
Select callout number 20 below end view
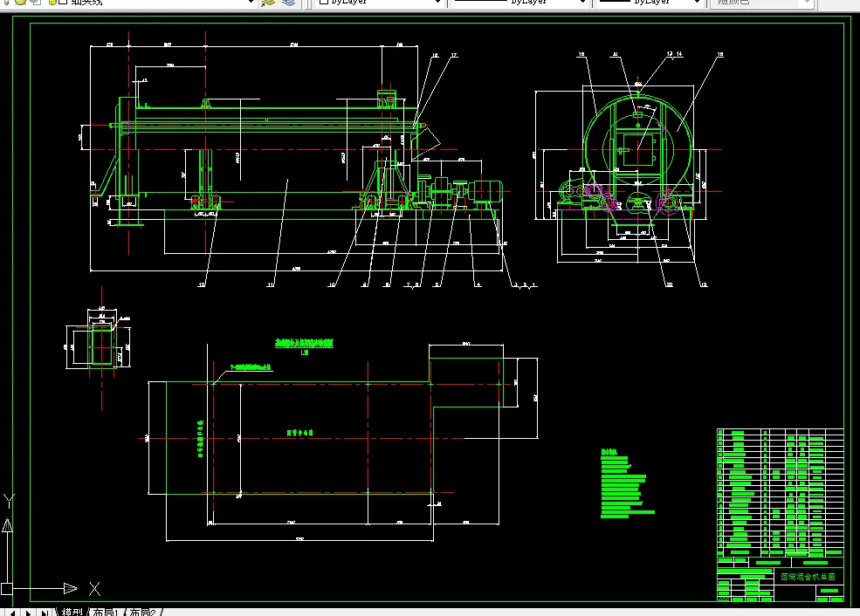coord(669,284)
